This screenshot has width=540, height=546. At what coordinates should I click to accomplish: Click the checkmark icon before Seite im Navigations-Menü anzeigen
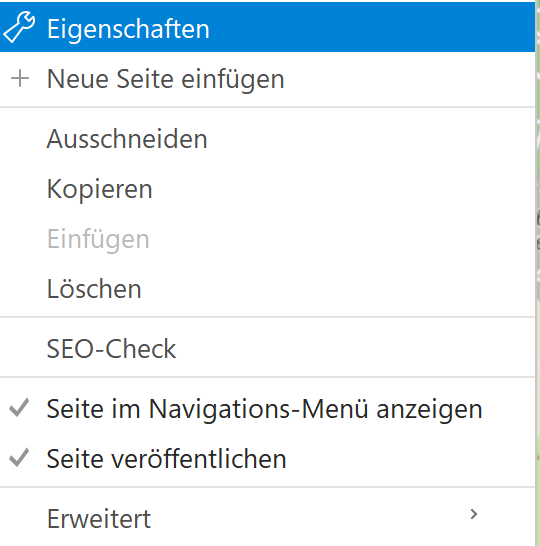click(19, 407)
